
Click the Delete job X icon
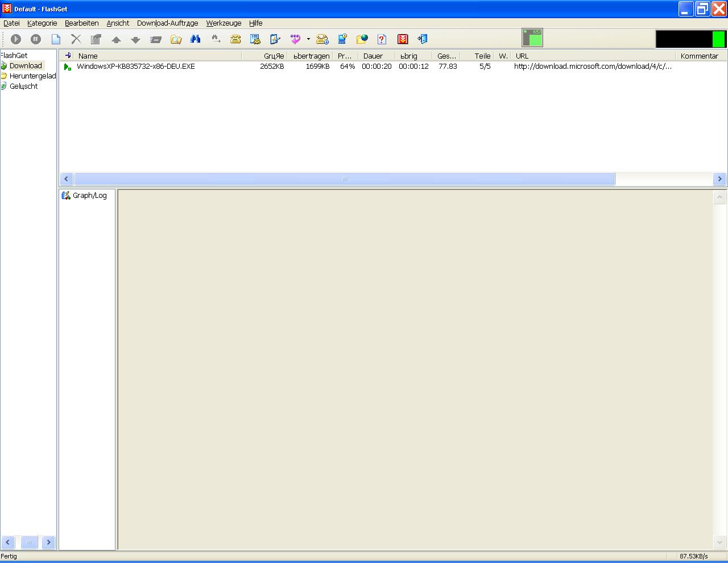tap(76, 39)
